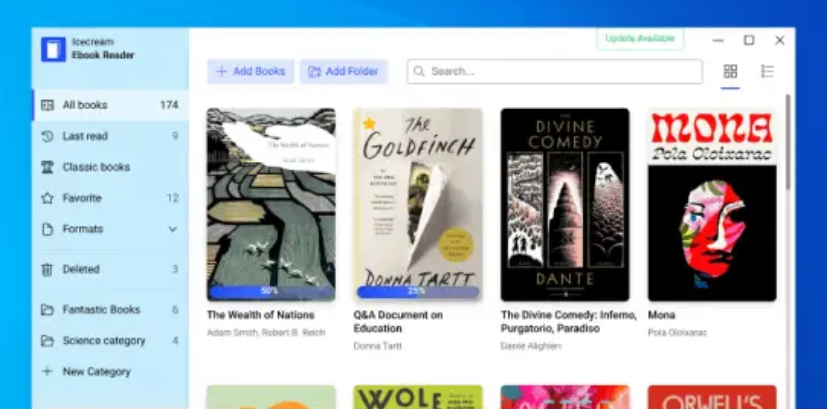The image size is (827, 409).
Task: Click the Icecream Ebook Reader logo icon
Action: click(x=53, y=49)
